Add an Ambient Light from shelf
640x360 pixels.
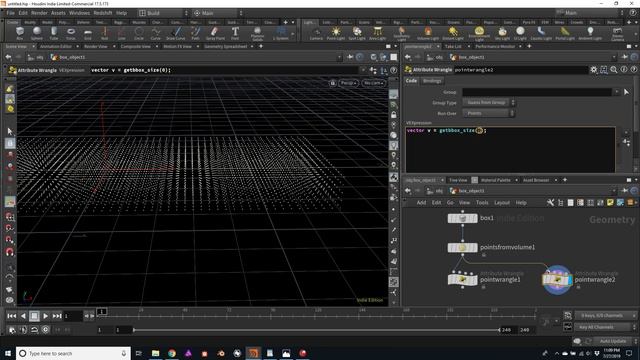tap(590, 33)
